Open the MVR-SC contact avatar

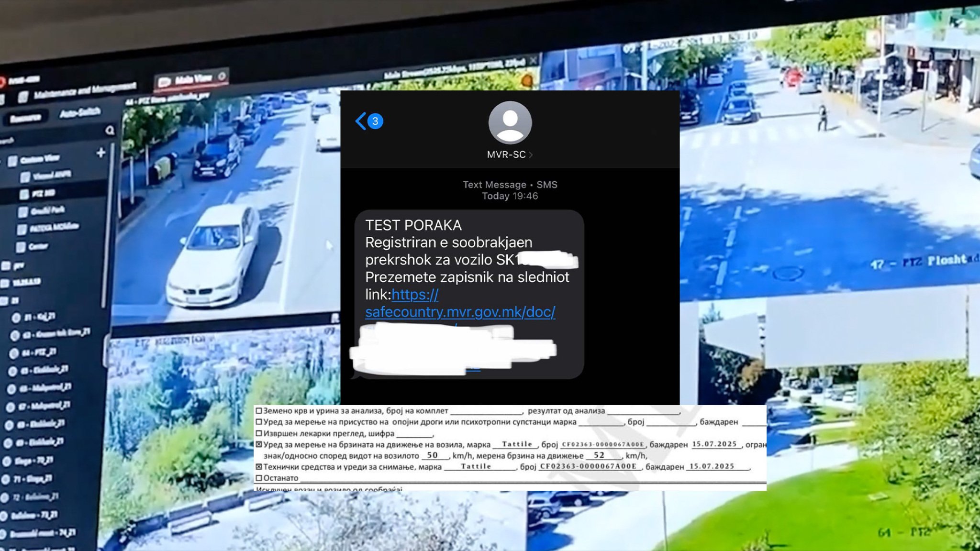(x=510, y=122)
